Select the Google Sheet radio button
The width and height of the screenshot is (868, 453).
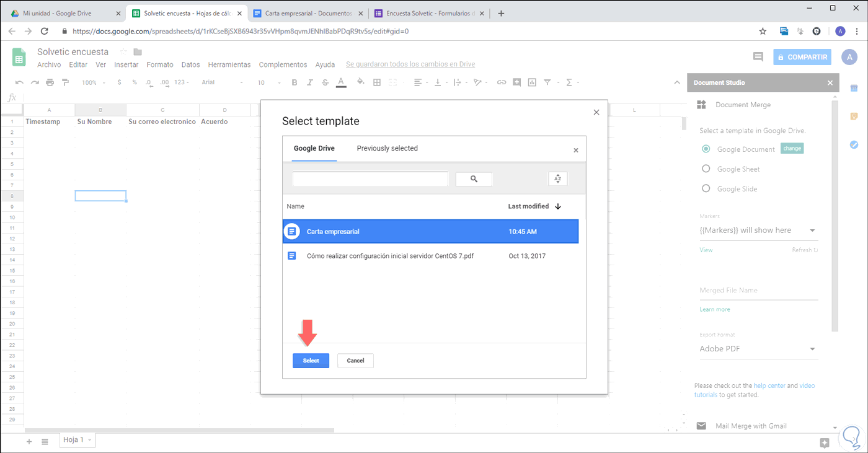(706, 169)
